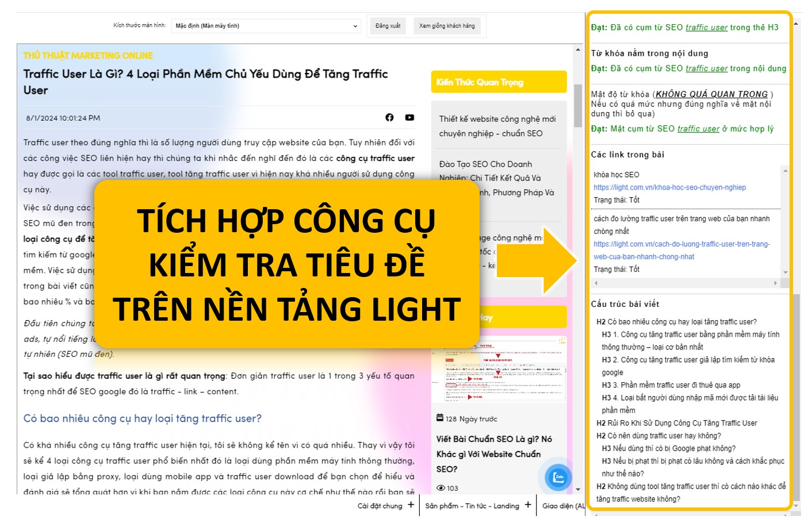
Task: Click scroll-up arrow of preview pane scrollbar
Action: click(578, 49)
